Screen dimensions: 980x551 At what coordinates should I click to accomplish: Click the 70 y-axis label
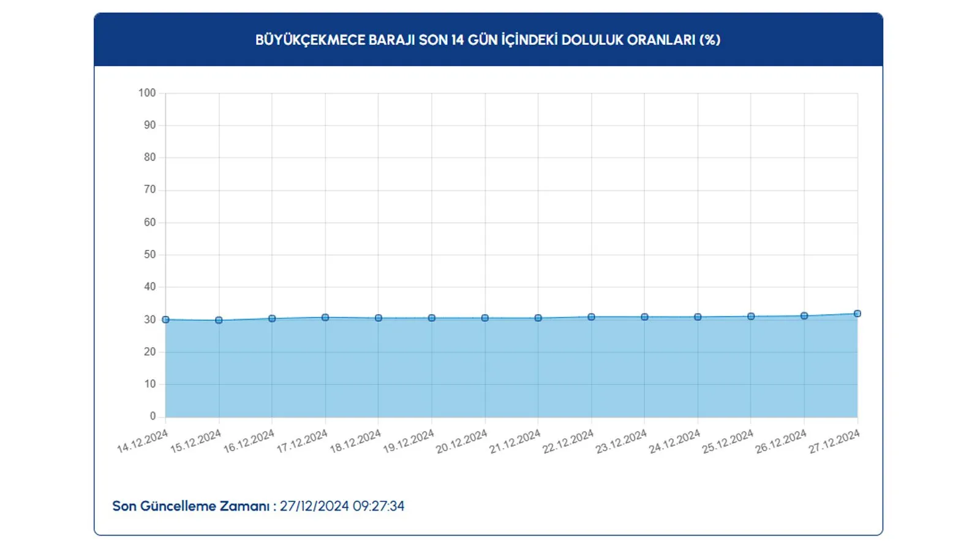point(150,190)
